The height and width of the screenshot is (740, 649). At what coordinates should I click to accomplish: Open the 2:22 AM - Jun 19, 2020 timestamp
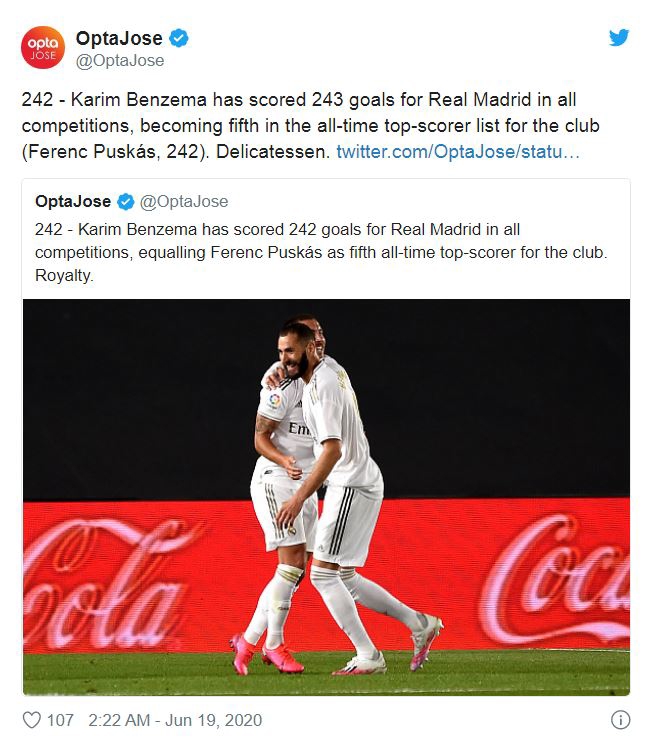click(174, 719)
